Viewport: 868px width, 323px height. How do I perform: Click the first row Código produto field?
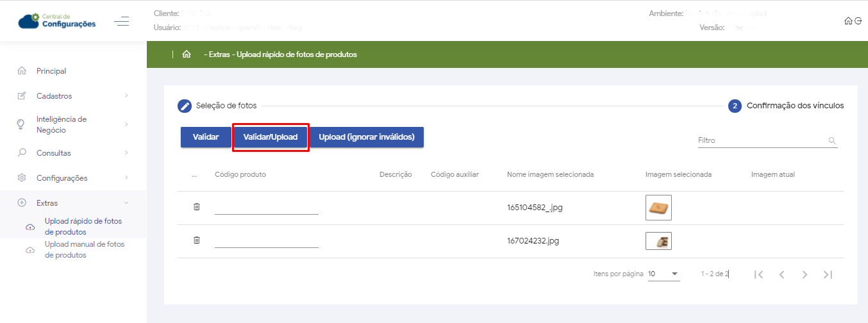(266, 207)
